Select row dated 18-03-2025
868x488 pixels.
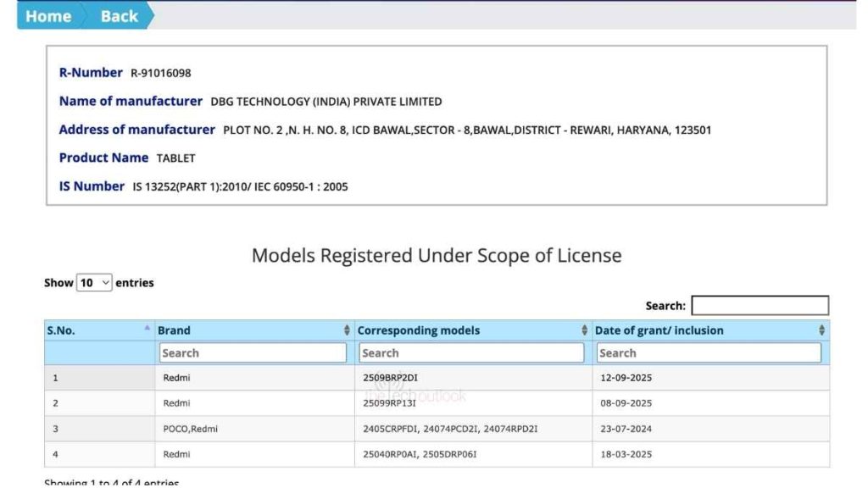(x=626, y=454)
